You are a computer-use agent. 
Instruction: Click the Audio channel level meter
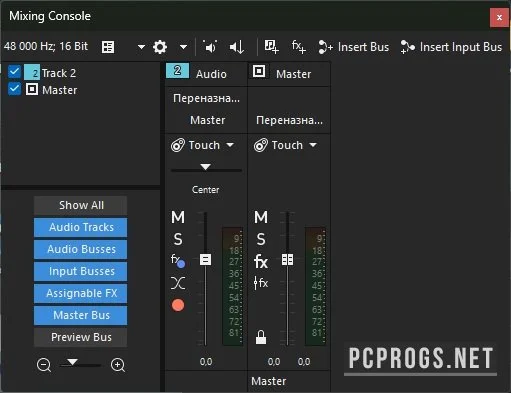click(233, 287)
